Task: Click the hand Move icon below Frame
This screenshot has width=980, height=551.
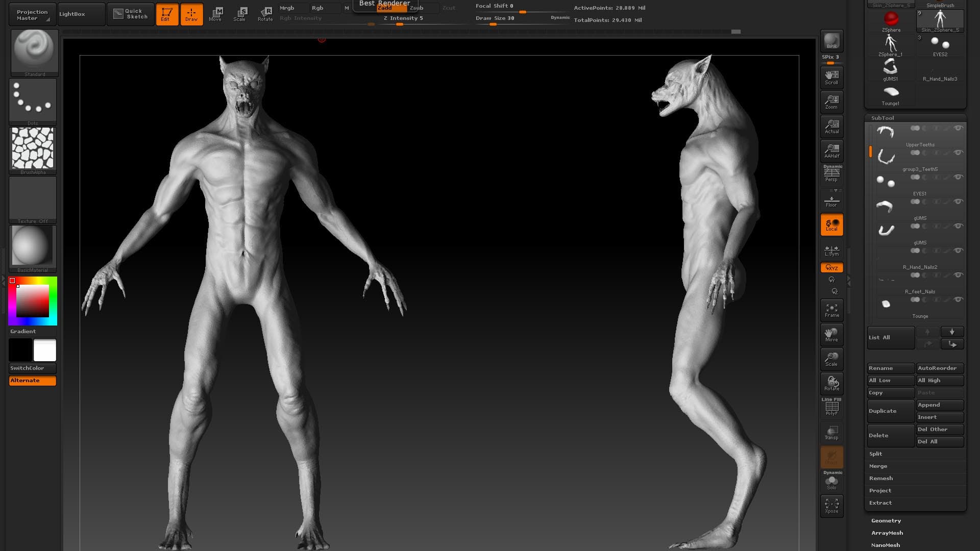Action: pyautogui.click(x=831, y=335)
